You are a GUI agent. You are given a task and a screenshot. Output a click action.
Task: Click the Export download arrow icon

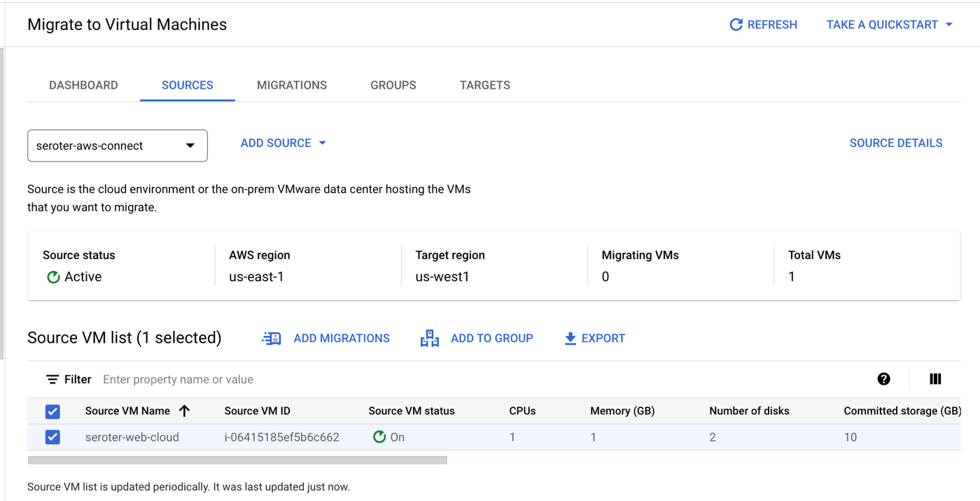[x=570, y=339]
